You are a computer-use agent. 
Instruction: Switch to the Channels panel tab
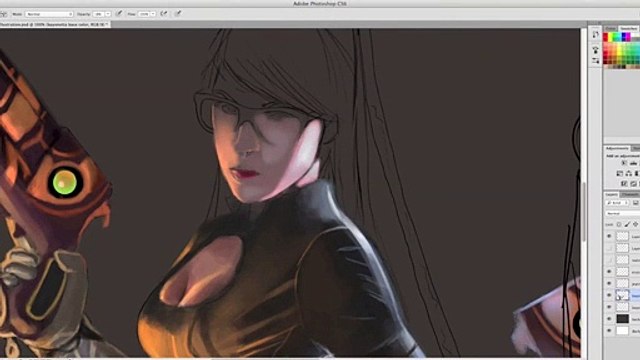(x=629, y=195)
